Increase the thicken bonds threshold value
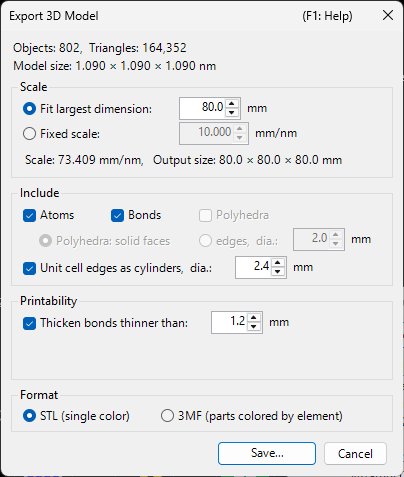The image size is (404, 477). click(x=254, y=318)
